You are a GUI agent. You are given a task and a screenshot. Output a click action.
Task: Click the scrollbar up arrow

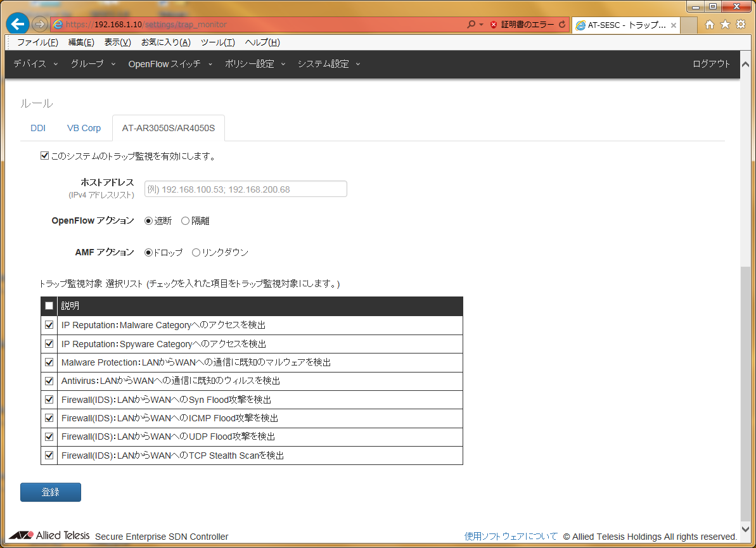click(x=745, y=64)
